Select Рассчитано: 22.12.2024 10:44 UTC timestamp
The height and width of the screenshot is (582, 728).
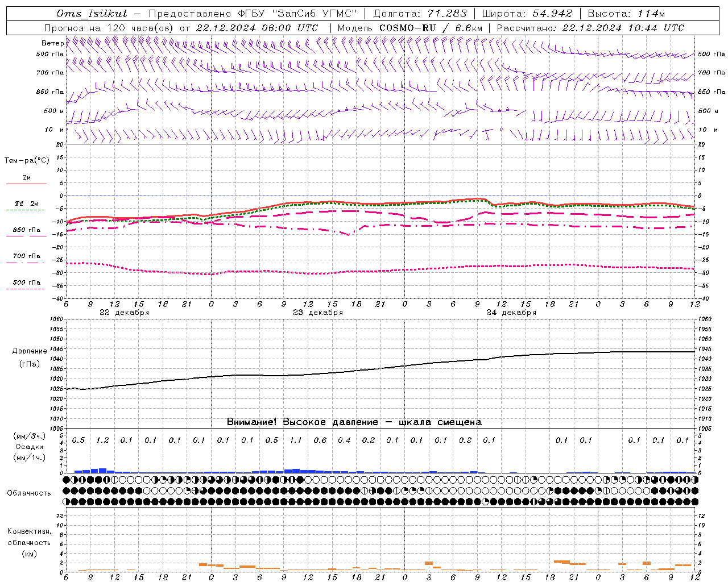590,28
